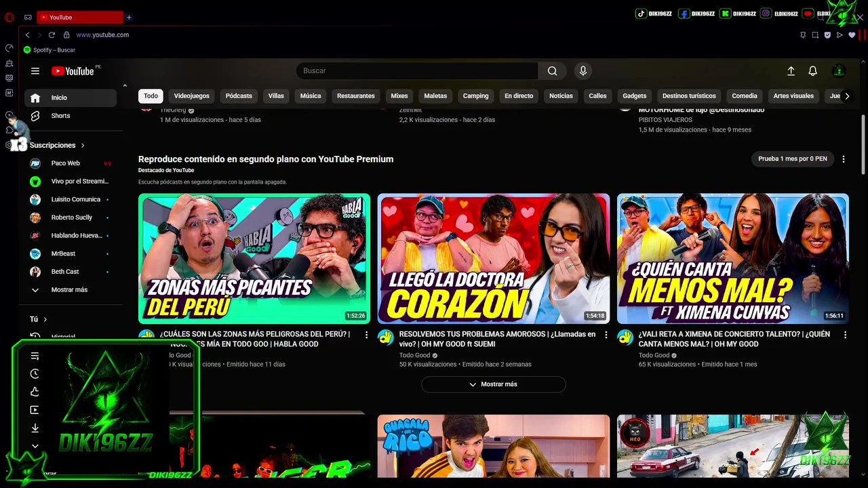This screenshot has height=488, width=868.
Task: Open the Opera main menu logo
Action: click(9, 17)
